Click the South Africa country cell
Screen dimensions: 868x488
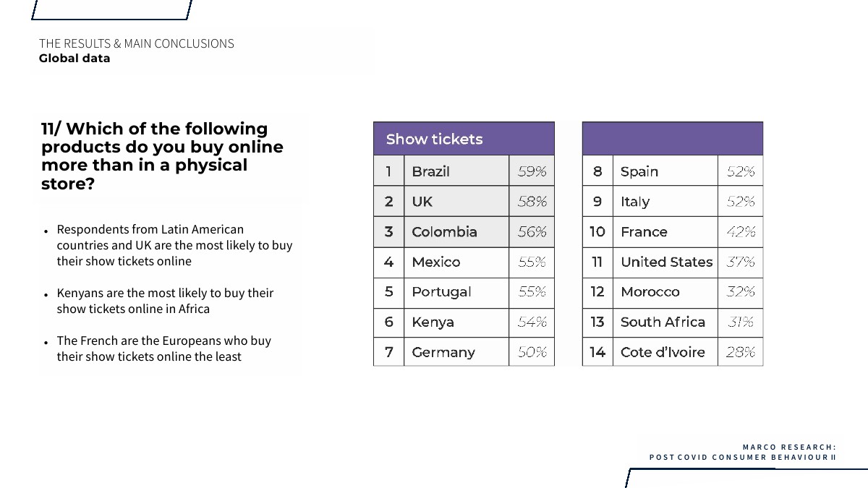coord(663,322)
